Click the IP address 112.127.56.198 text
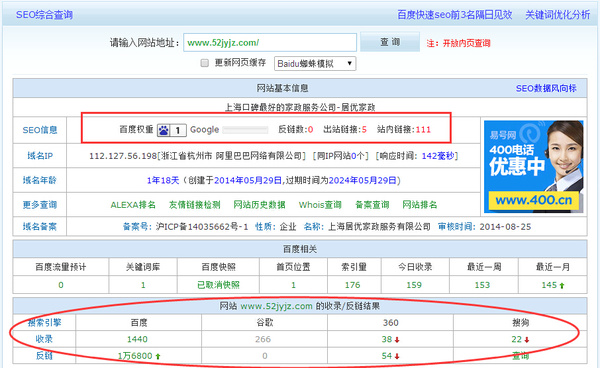The width and height of the screenshot is (600, 368). (123, 156)
